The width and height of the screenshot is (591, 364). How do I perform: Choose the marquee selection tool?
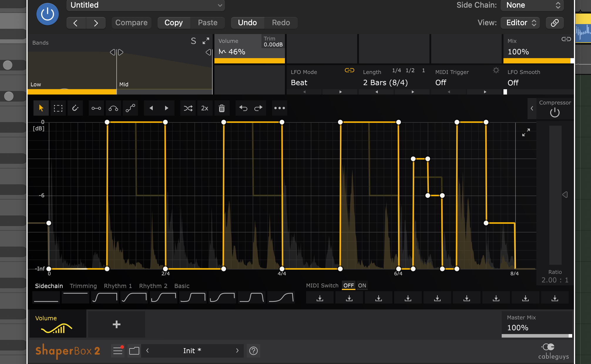tap(58, 108)
